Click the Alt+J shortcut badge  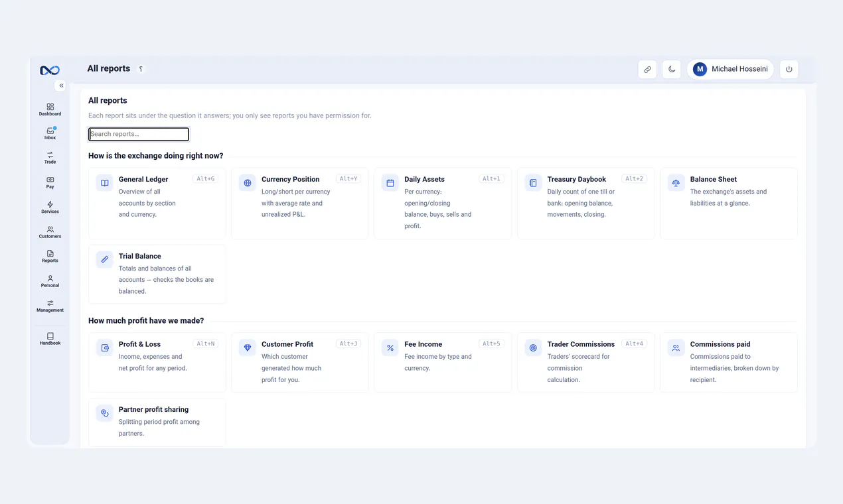(348, 344)
